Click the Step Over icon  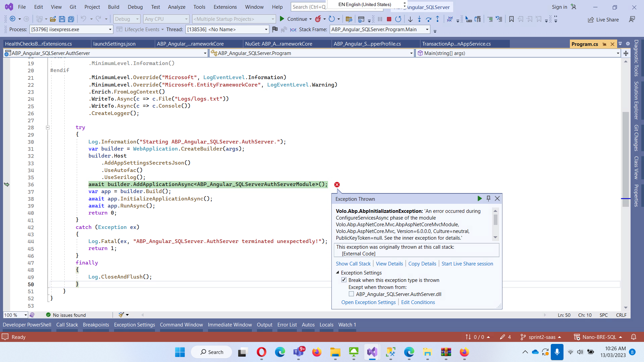[428, 19]
